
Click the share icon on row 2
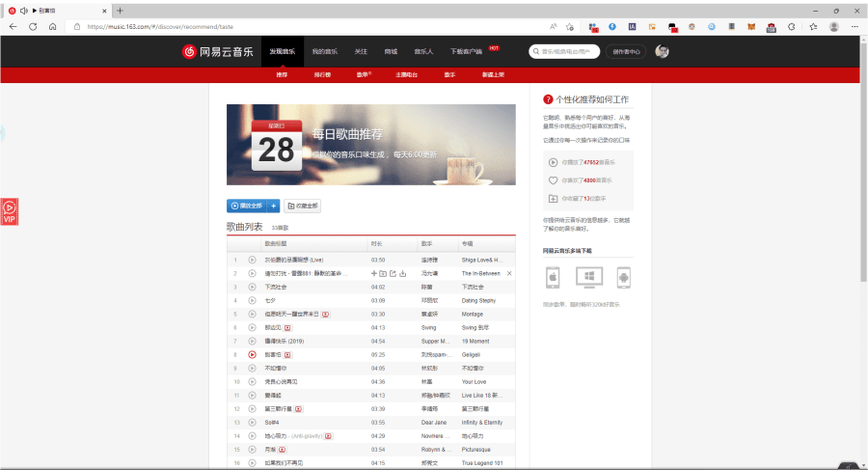tap(393, 273)
